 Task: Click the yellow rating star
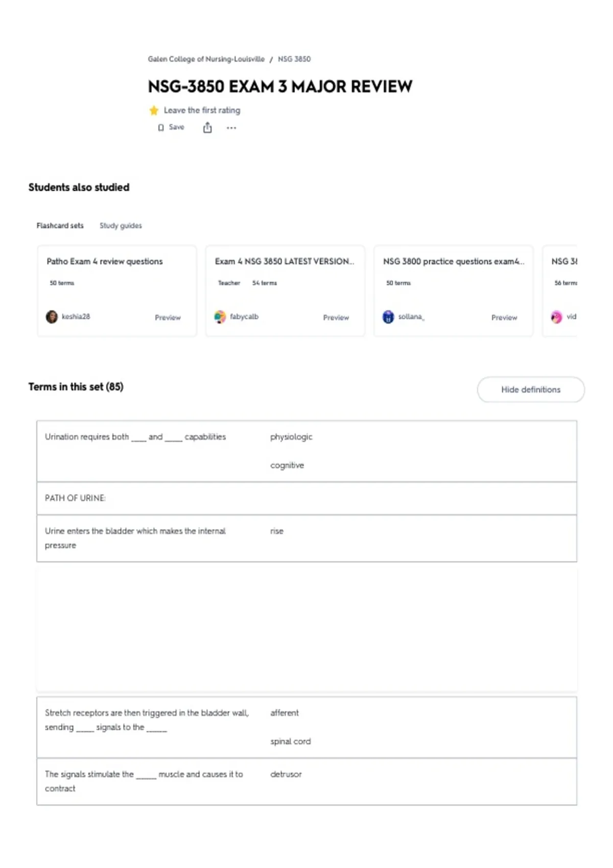154,110
